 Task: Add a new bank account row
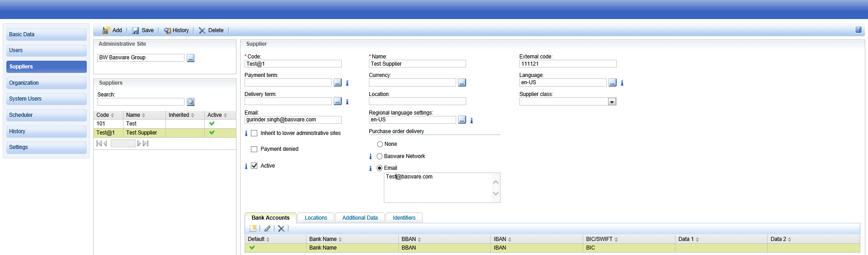click(253, 229)
